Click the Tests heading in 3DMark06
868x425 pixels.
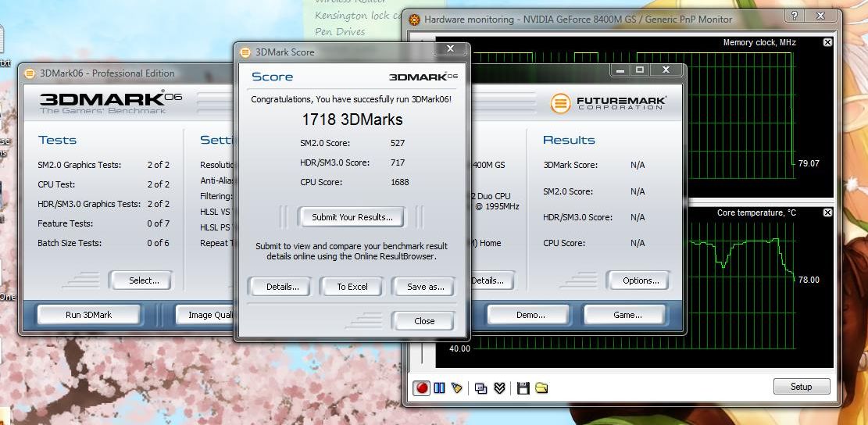click(x=58, y=140)
